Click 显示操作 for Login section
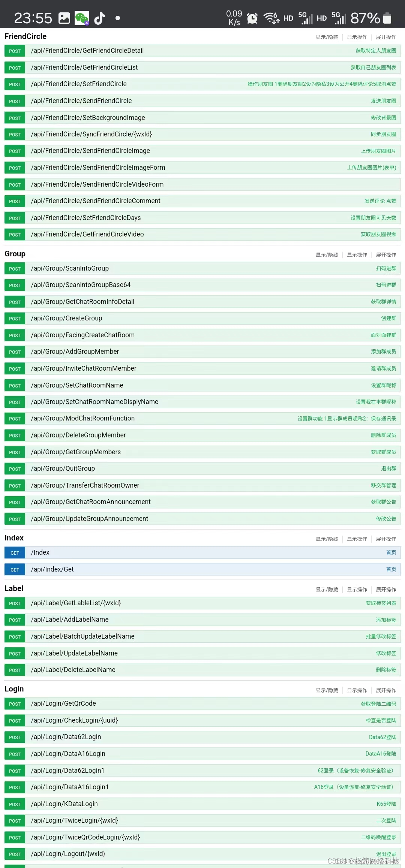Screen dimensions: 405x868 (x=357, y=690)
